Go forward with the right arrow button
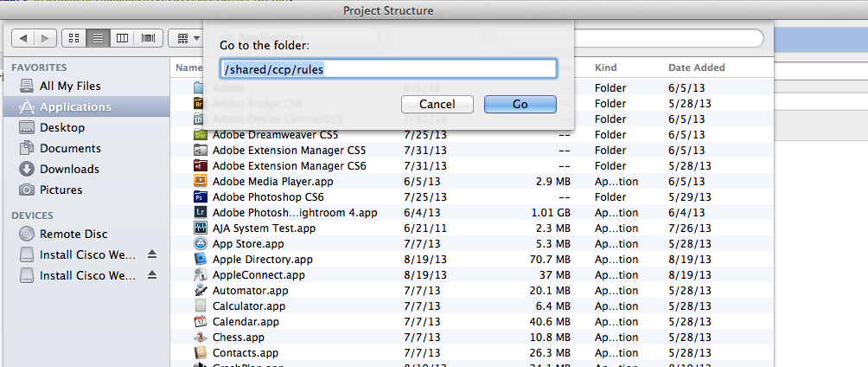This screenshot has height=367, width=868. (46, 38)
